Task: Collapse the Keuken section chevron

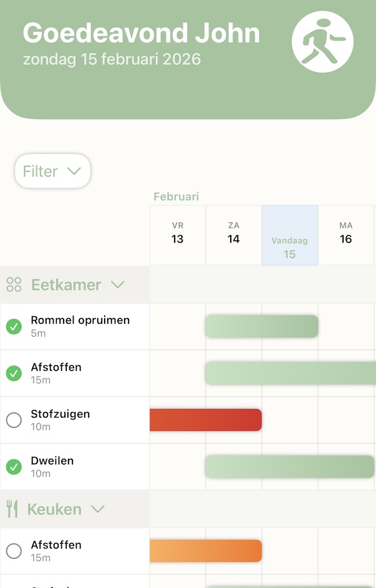Action: point(97,509)
